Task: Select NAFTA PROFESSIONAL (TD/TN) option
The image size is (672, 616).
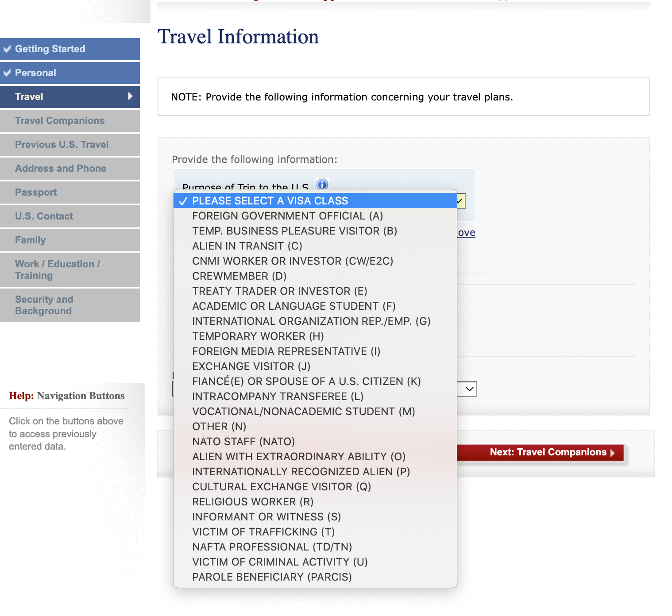Action: (x=272, y=547)
